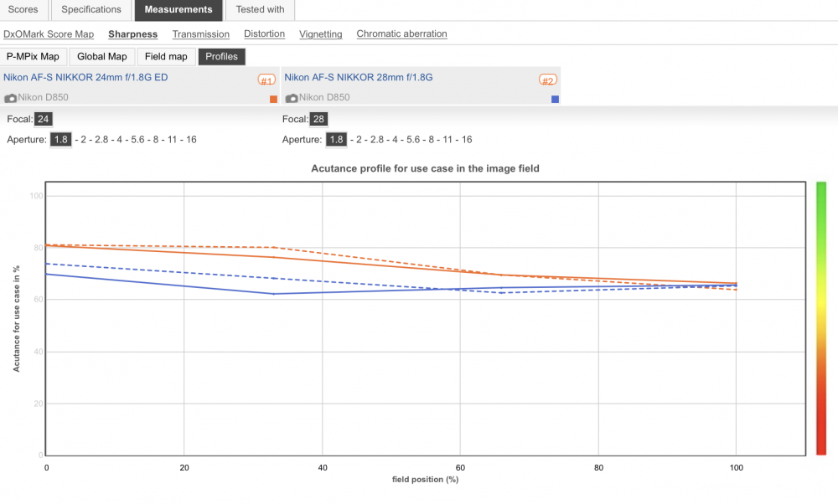Open the Scores tab
838x504 pixels.
click(23, 9)
